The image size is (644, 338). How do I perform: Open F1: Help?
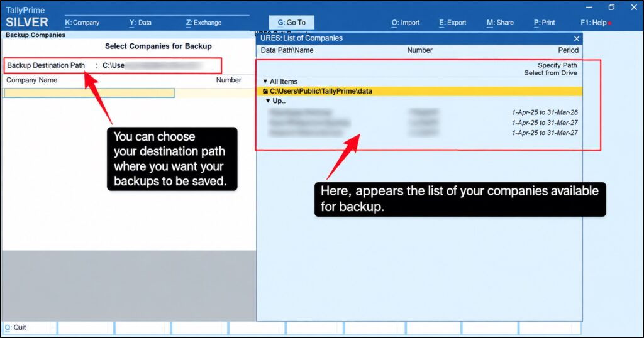pos(594,23)
